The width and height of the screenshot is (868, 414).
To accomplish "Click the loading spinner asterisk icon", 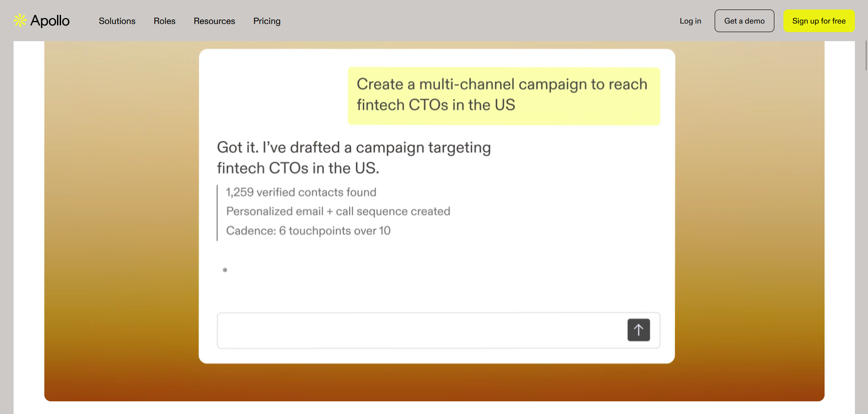I will (x=225, y=270).
